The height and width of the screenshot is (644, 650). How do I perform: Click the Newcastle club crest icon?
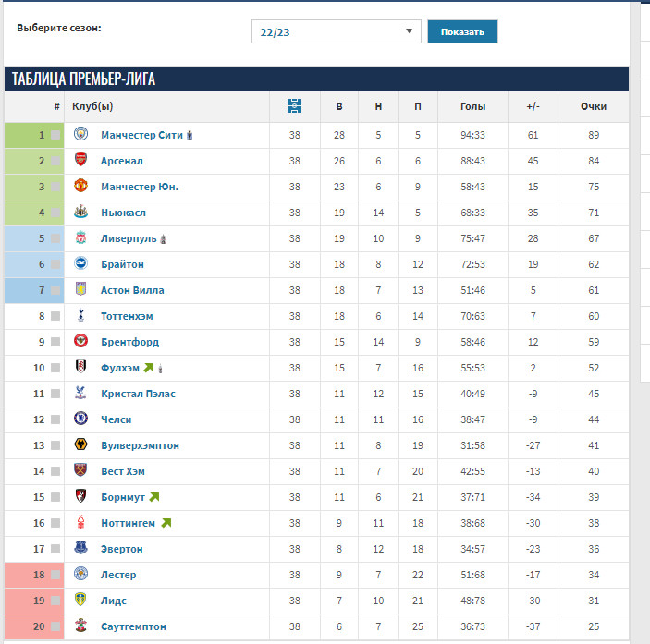[80, 212]
